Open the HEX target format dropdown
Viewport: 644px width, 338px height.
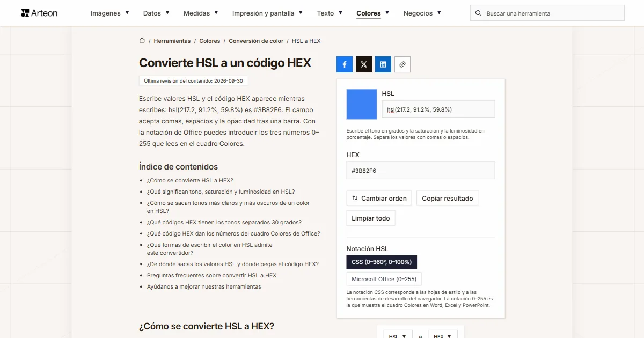tap(443, 335)
